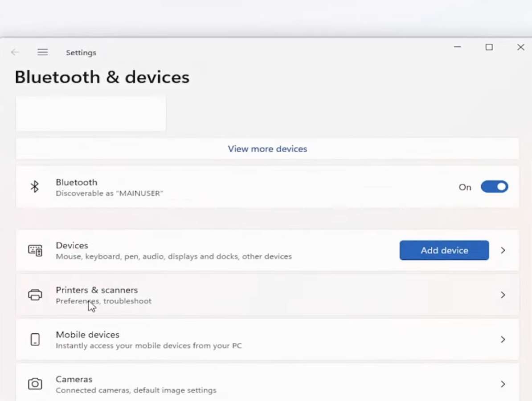
Task: Click the Bluetooth & devices page heading
Action: (102, 77)
